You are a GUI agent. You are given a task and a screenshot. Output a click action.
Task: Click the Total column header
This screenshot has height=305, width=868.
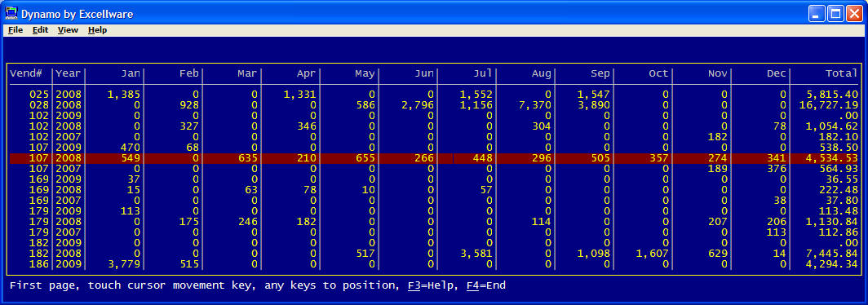pyautogui.click(x=841, y=73)
